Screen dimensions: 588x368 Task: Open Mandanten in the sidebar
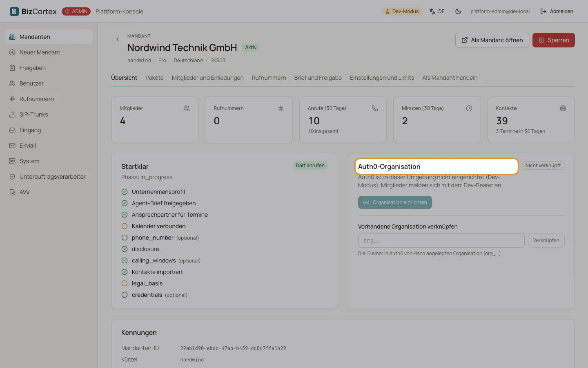[49, 37]
